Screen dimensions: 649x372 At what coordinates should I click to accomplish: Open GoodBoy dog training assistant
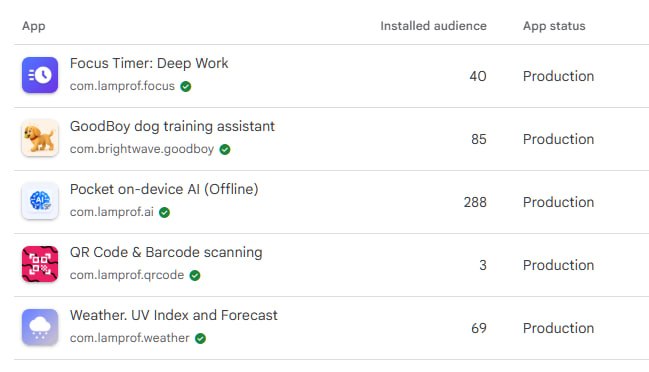click(172, 126)
